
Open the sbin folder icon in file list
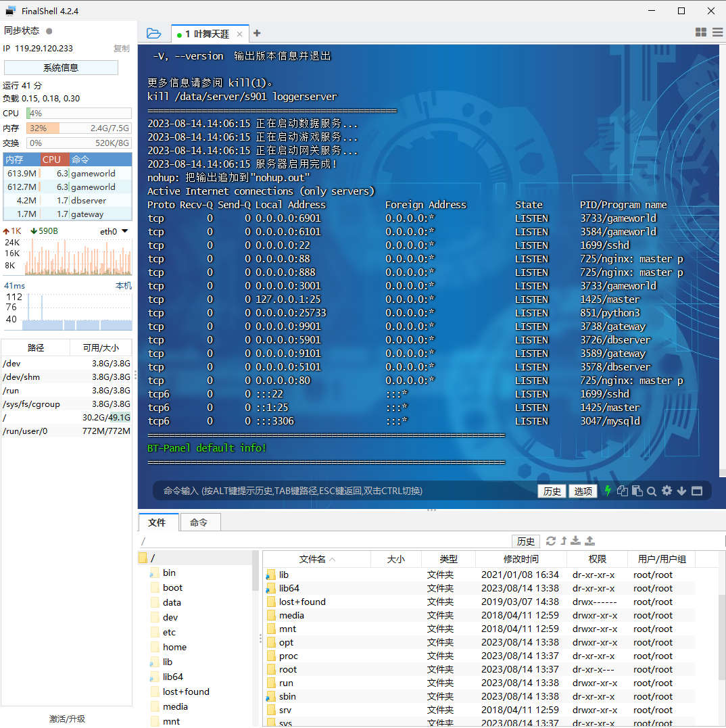271,697
